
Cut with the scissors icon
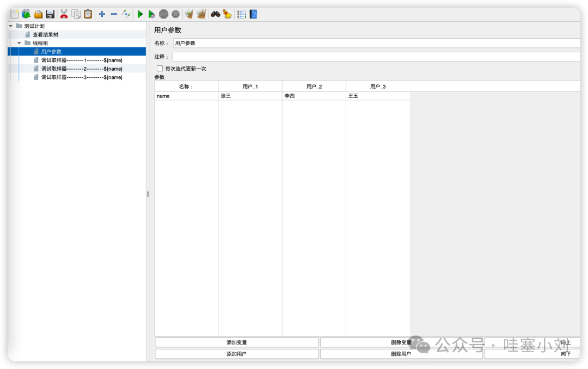pyautogui.click(x=64, y=14)
